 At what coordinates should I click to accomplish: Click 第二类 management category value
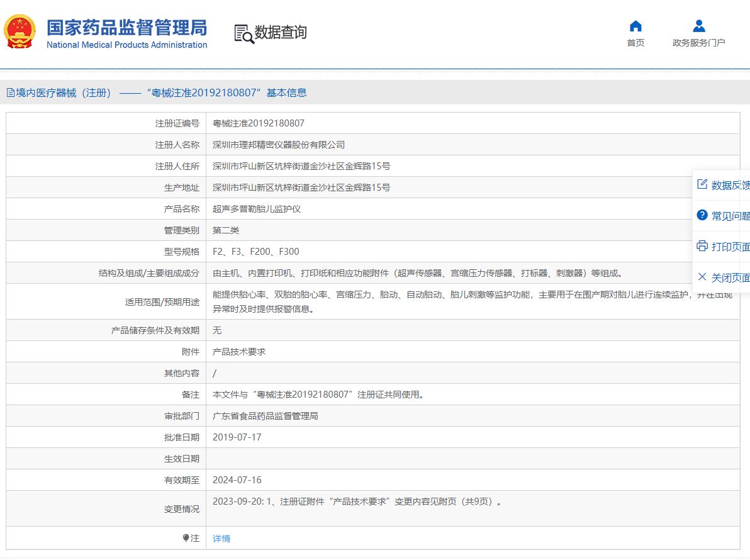coord(226,230)
